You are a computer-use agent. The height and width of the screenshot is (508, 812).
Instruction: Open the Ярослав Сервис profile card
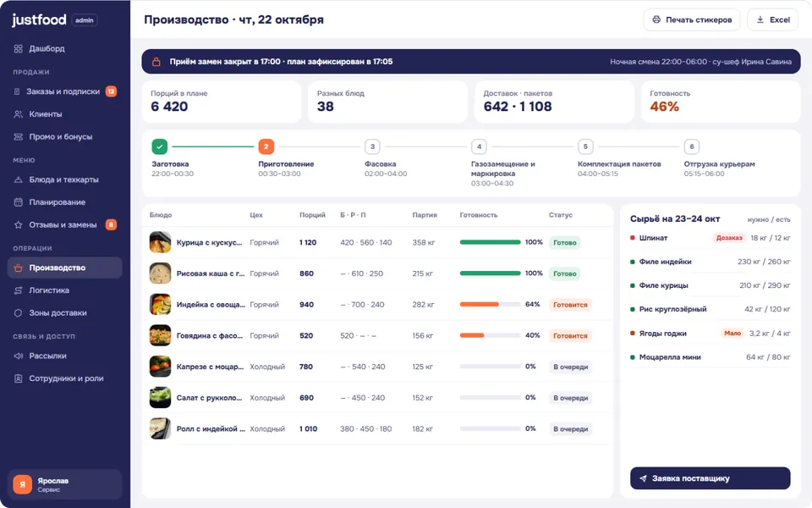(65, 484)
